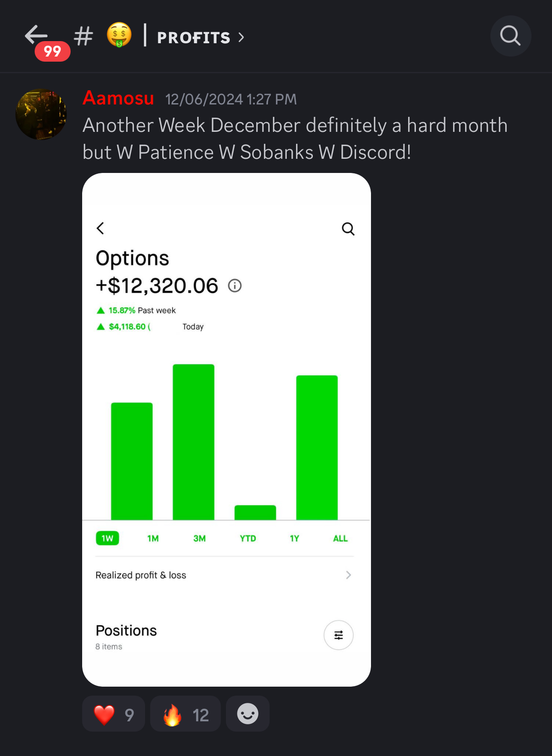Switch to the 3M range tab
Image resolution: width=552 pixels, height=756 pixels.
click(x=199, y=539)
